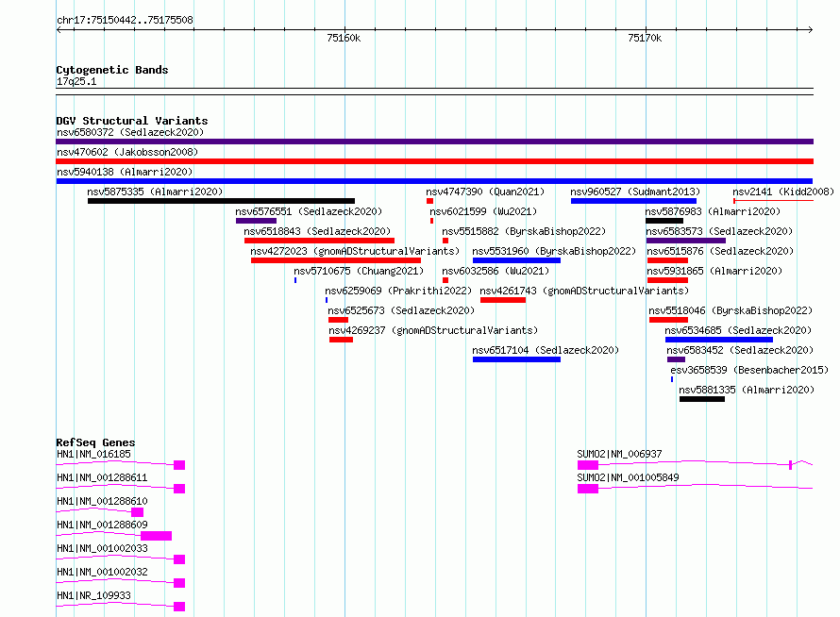
Task: Click the DGV Structural Variants track title
Action: point(132,121)
